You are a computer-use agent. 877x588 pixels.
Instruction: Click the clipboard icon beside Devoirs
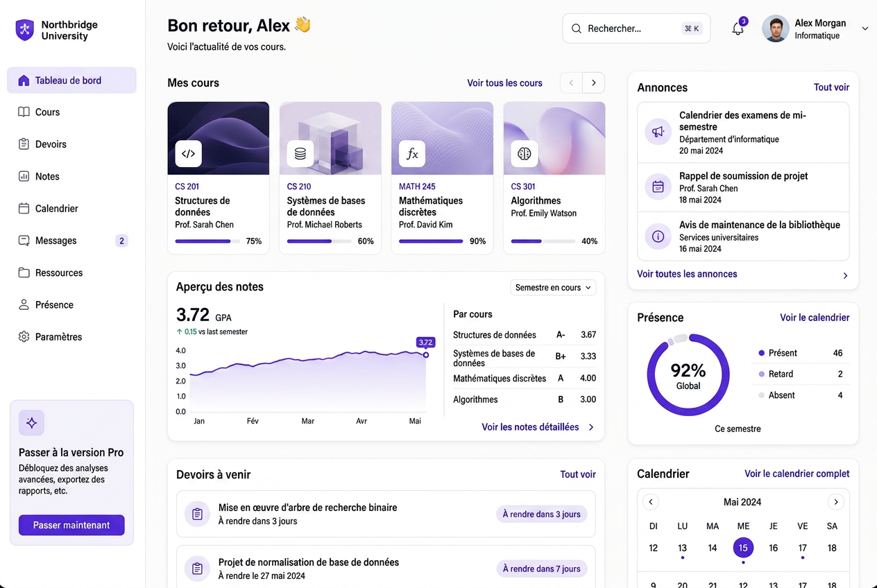[24, 144]
